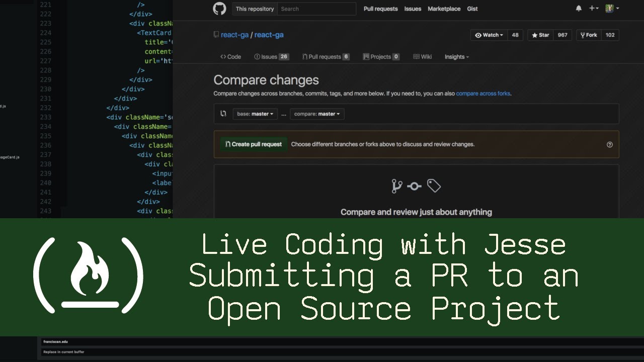Open the Watch dropdown button
Viewport: 644px width, 362px height.
coord(489,35)
